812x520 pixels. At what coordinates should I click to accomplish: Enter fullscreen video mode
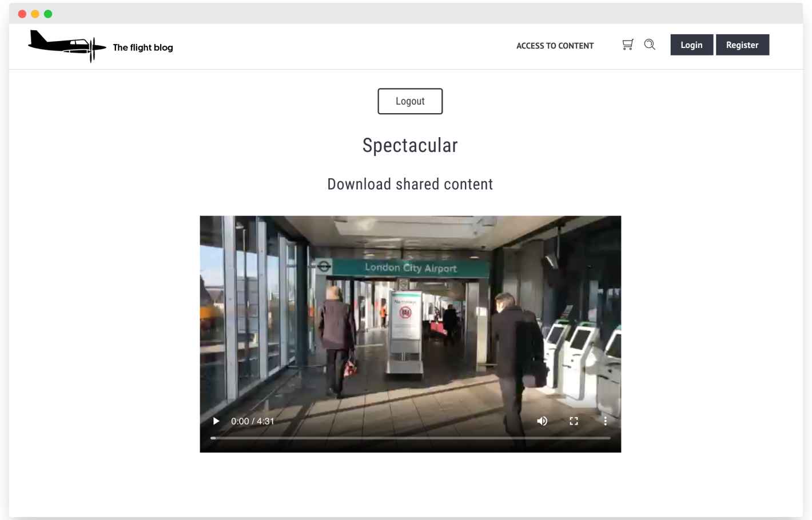[574, 421]
